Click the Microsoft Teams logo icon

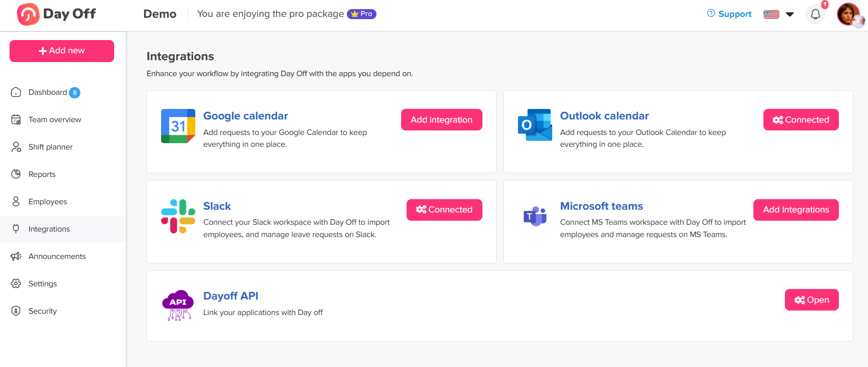pos(535,216)
